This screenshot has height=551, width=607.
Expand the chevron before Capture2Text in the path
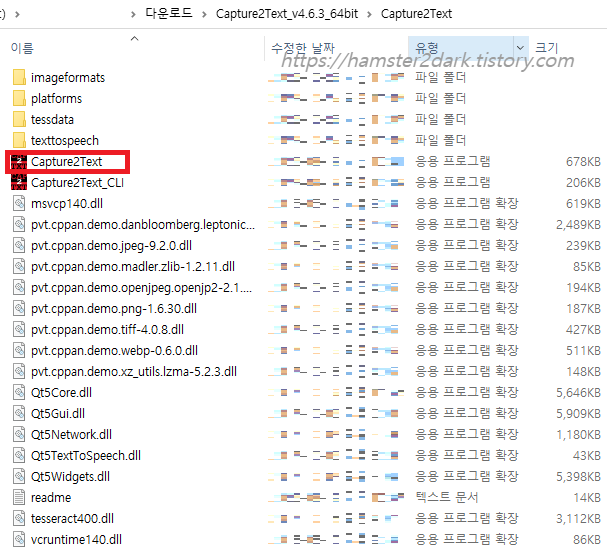pos(369,14)
